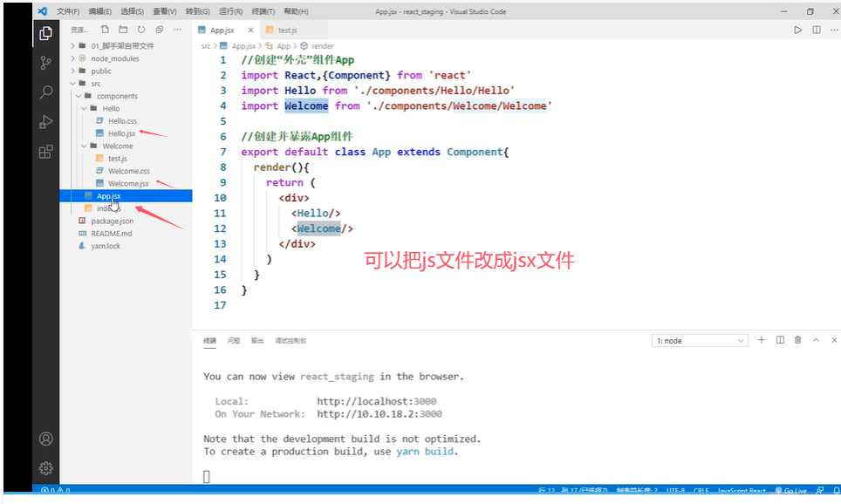
Task: Kill the terminal with trash icon
Action: click(x=798, y=340)
